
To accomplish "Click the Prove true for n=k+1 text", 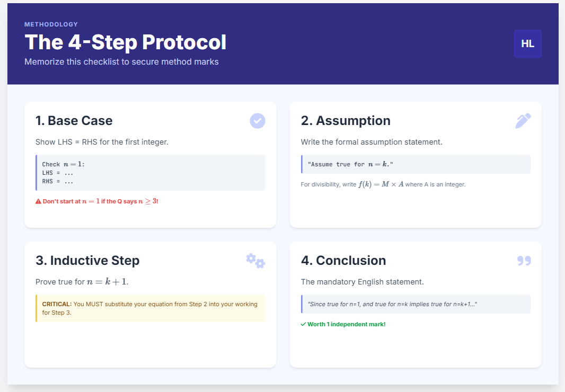I will pos(82,282).
